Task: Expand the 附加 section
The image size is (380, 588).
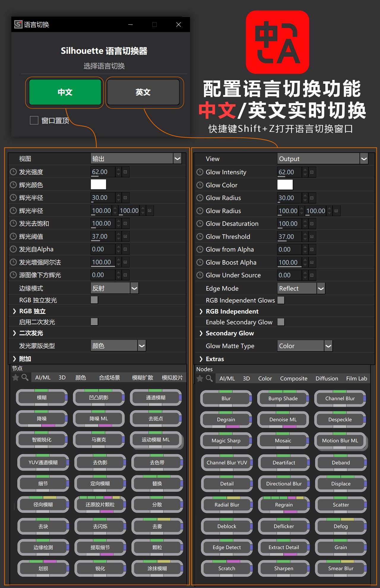Action: 14,359
